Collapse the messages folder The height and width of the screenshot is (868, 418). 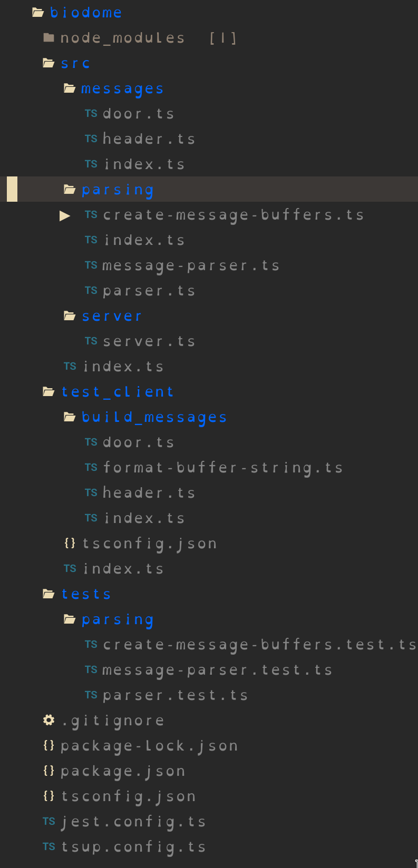click(x=122, y=88)
